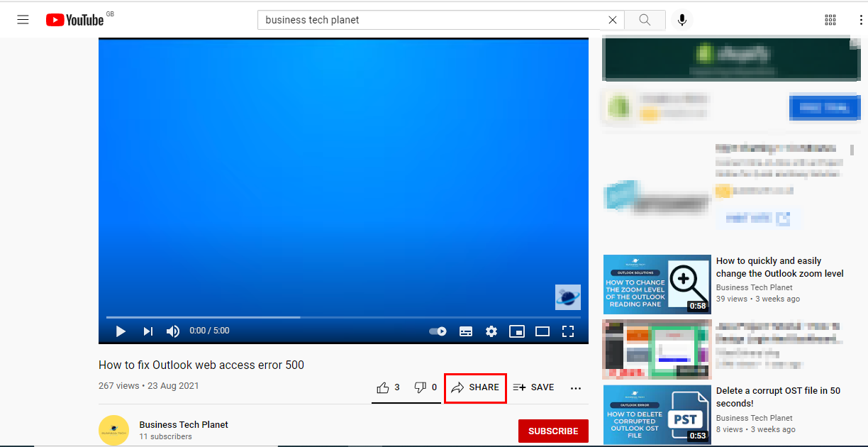Image resolution: width=868 pixels, height=447 pixels.
Task: Switch to theatre mode
Action: (x=542, y=331)
